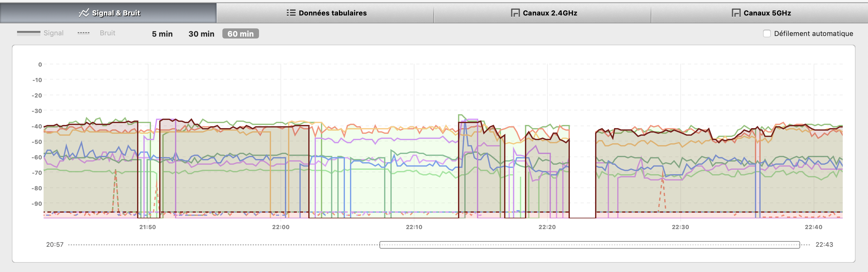Select the 60 min time range
The height and width of the screenshot is (272, 868).
(x=240, y=34)
